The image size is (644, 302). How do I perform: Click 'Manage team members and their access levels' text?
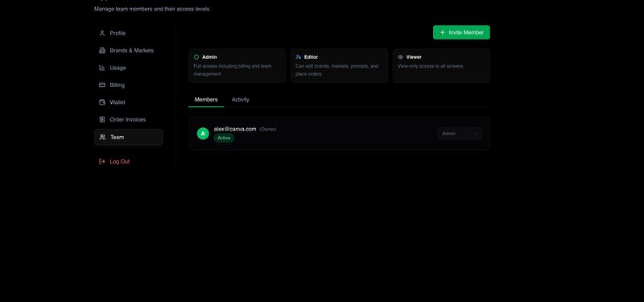pyautogui.click(x=151, y=9)
